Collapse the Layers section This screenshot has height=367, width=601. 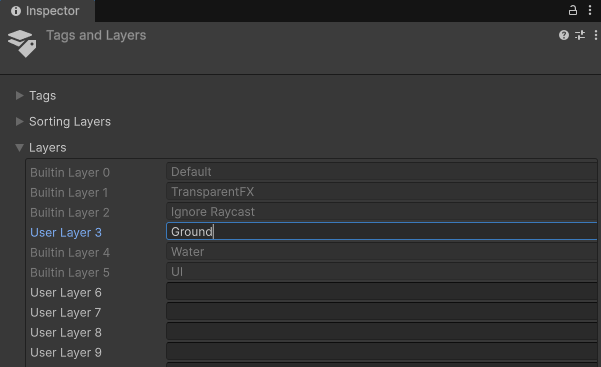pyautogui.click(x=20, y=148)
